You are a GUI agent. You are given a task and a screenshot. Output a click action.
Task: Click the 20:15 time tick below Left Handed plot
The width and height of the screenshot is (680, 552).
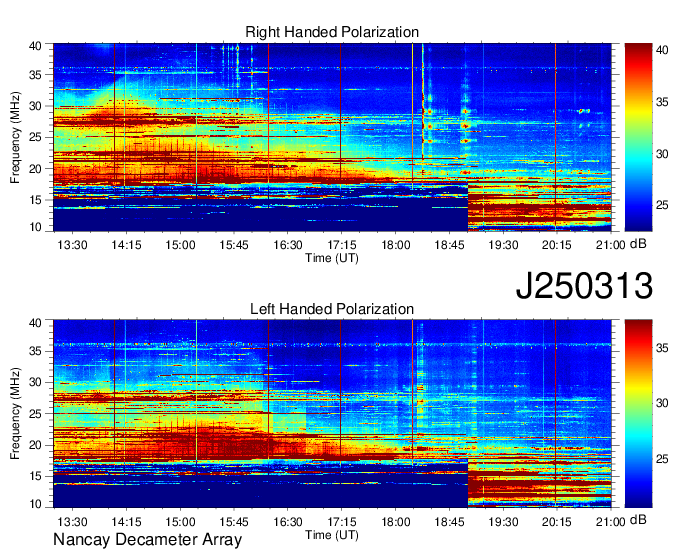(x=557, y=522)
